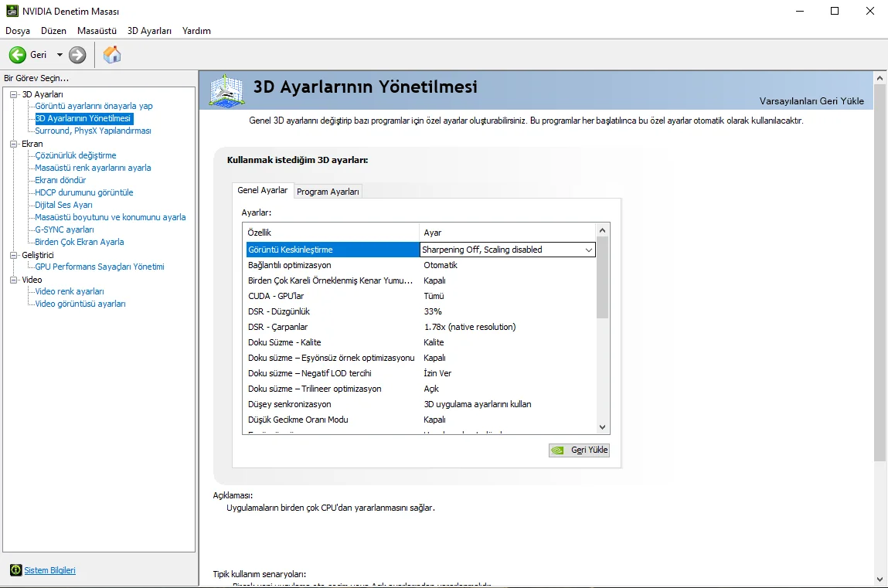Open GPU Performans Sayaçları Yönetimi
This screenshot has height=588, width=888.
tap(100, 267)
